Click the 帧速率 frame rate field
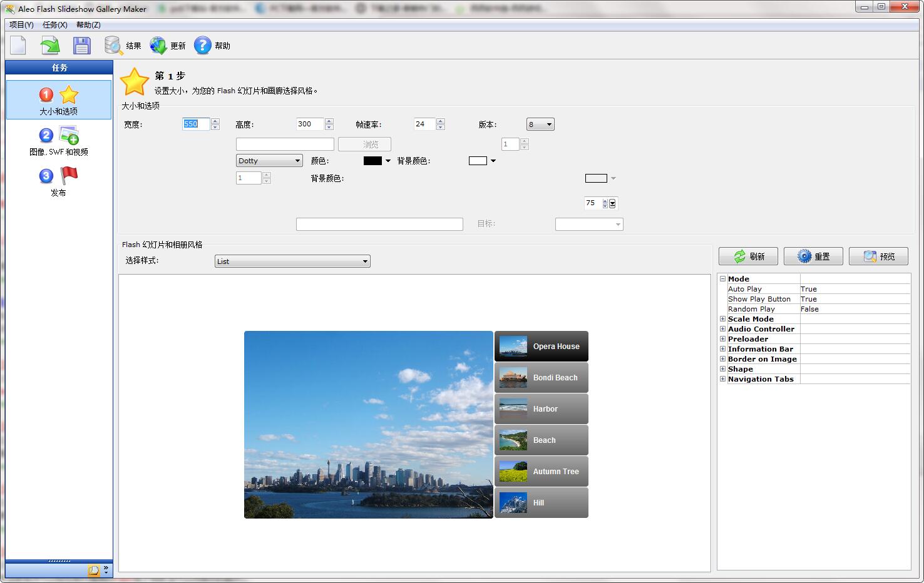924x583 pixels. (424, 124)
